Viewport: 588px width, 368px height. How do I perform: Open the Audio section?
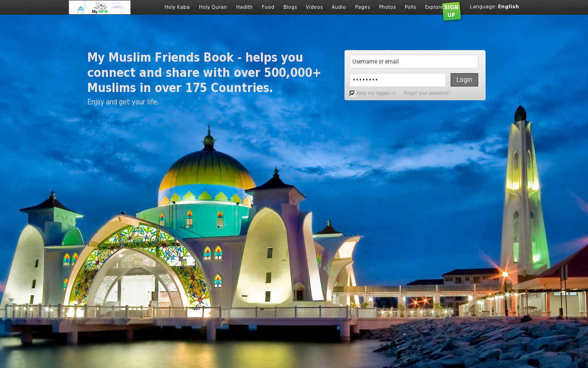[339, 7]
